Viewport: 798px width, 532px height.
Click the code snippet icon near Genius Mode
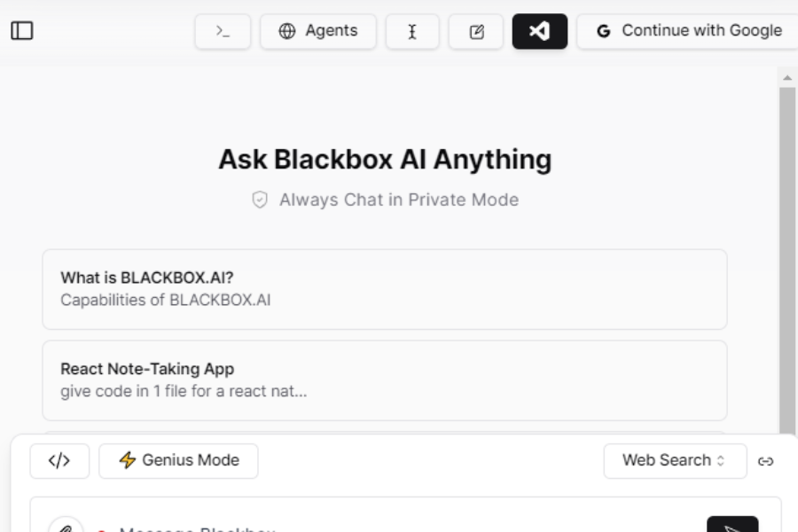click(x=59, y=460)
